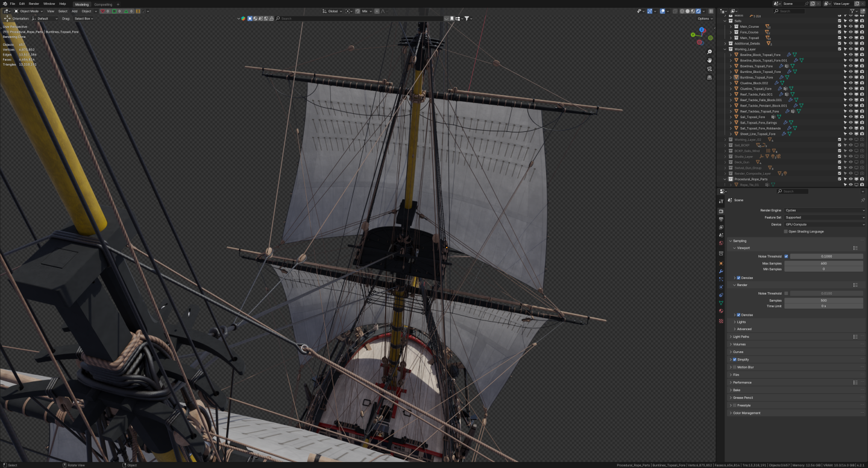Collapse the Working_Layer collection
This screenshot has height=468, width=868.
point(725,49)
